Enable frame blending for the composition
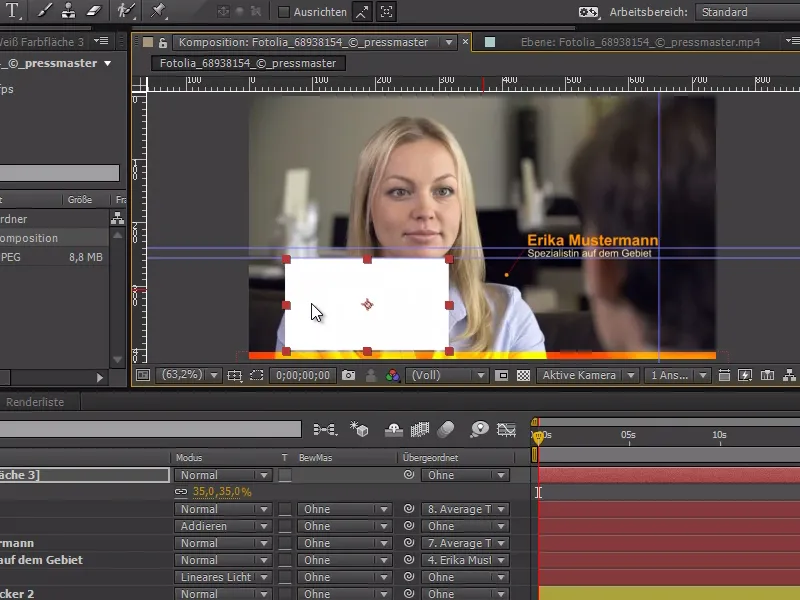800x600 pixels. coord(420,428)
